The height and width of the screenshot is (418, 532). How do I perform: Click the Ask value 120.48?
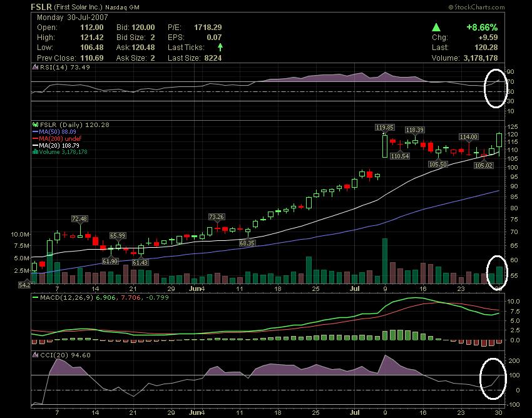click(143, 48)
